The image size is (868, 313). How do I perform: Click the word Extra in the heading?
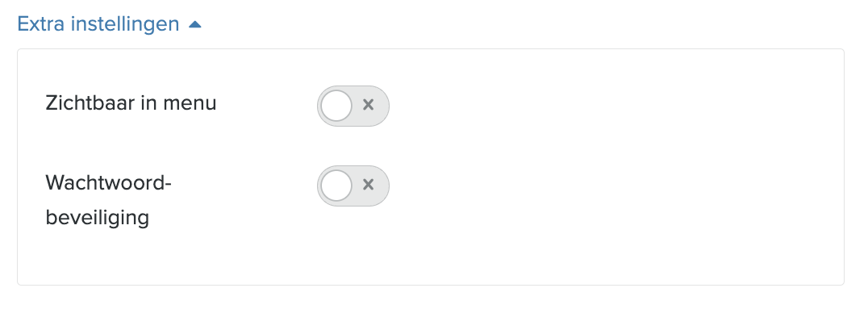41,24
